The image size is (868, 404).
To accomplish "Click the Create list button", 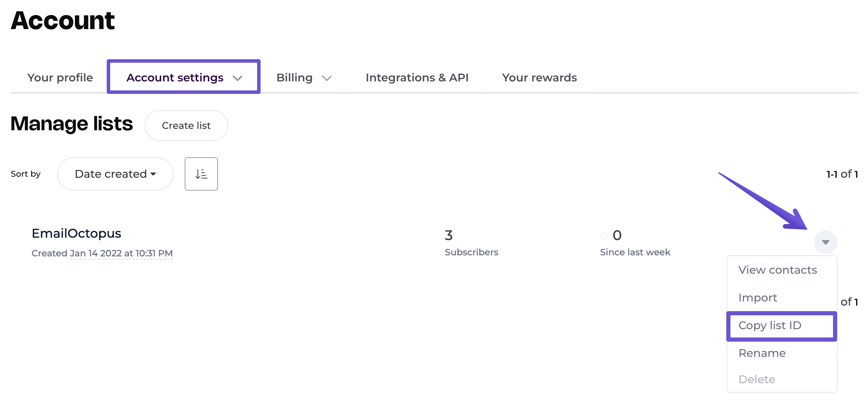I will (186, 125).
